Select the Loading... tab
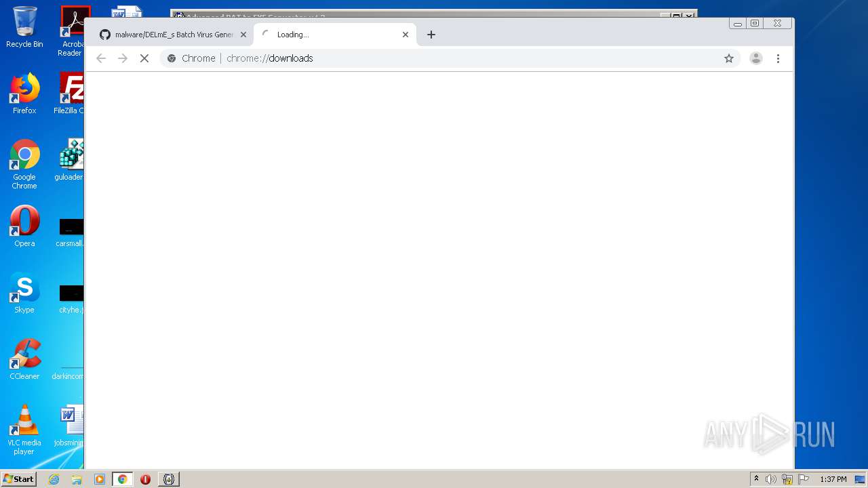This screenshot has width=868, height=488. pos(335,35)
